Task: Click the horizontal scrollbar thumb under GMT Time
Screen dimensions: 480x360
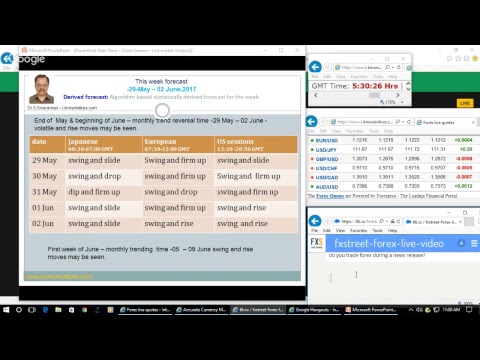Action: pos(374,95)
